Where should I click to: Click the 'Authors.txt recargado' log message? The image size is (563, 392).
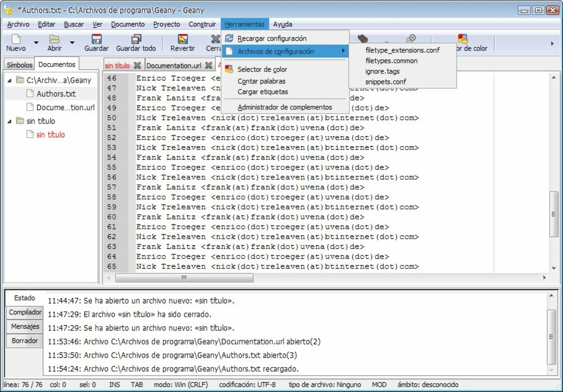173,368
